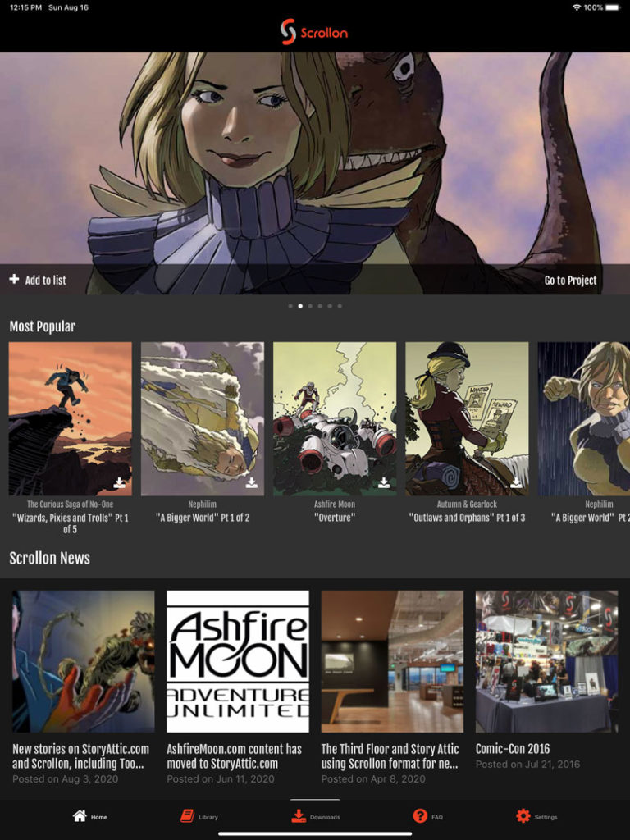Select first carousel page dot

point(290,306)
